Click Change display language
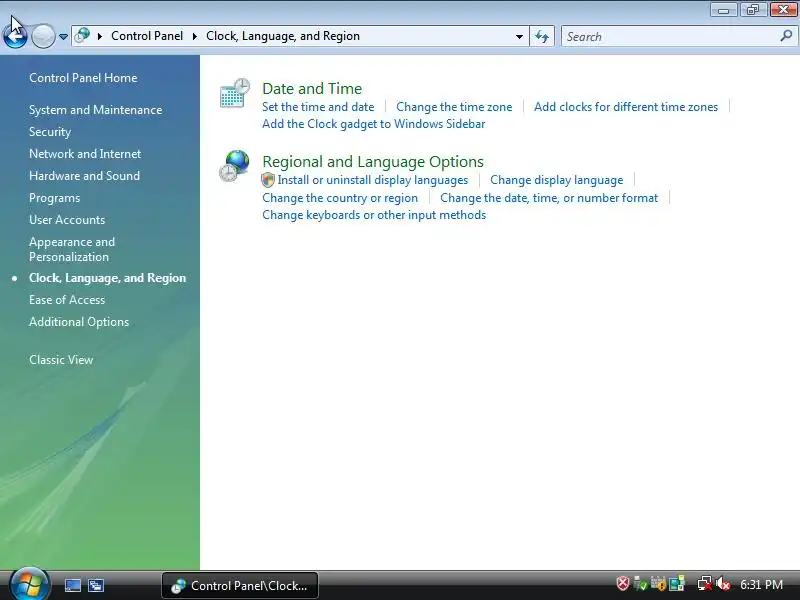This screenshot has width=800, height=600. coord(557,180)
